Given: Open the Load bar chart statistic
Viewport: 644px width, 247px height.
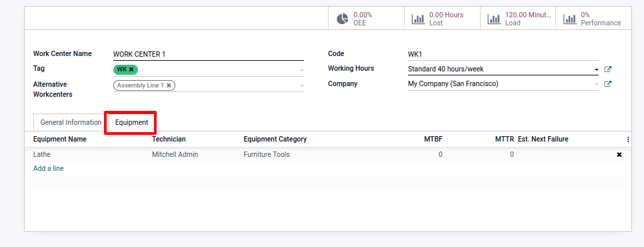Looking at the screenshot, I should 518,19.
